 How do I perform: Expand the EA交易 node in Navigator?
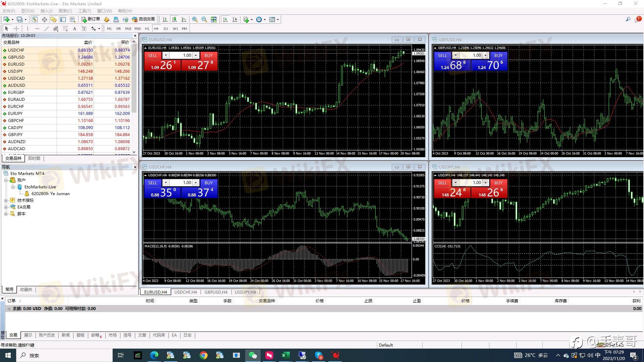6,207
